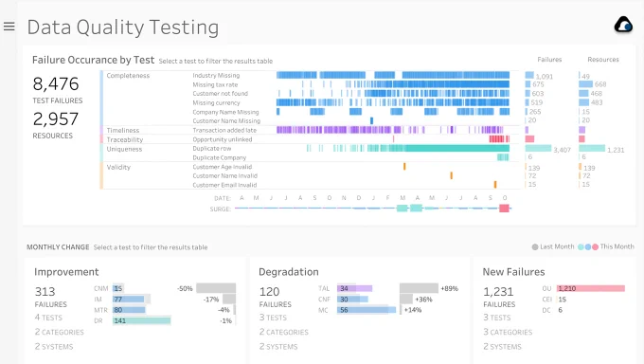Click the Opportunity unlinked red timeline cluster

(x=499, y=139)
